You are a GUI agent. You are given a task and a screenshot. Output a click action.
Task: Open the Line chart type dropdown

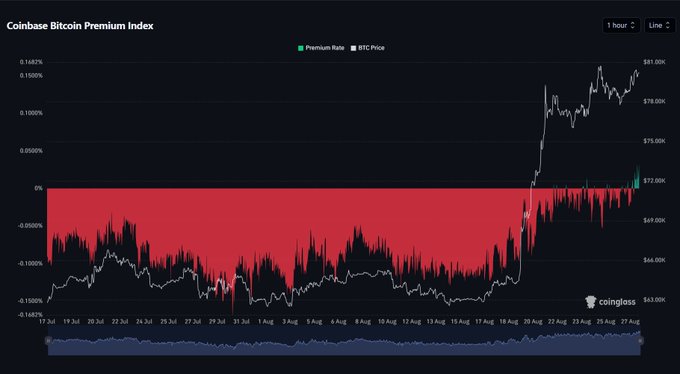[x=659, y=26]
